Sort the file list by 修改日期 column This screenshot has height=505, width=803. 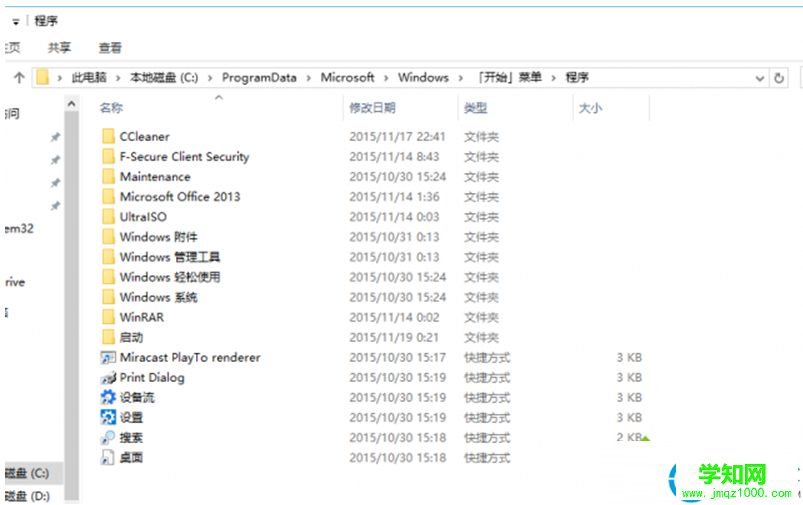(372, 108)
